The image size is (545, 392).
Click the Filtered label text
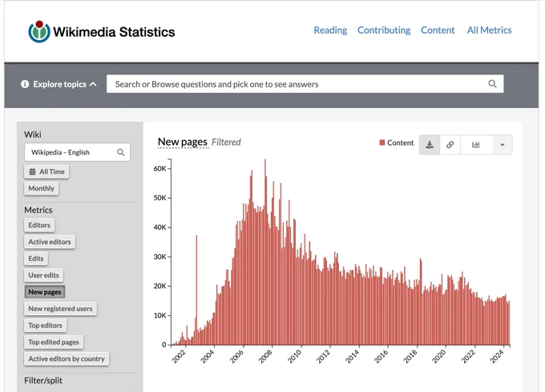[226, 142]
